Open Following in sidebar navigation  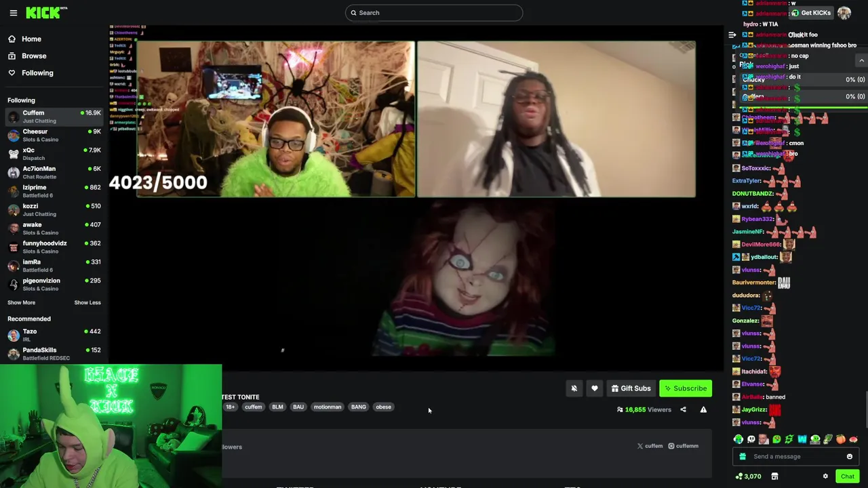click(37, 73)
